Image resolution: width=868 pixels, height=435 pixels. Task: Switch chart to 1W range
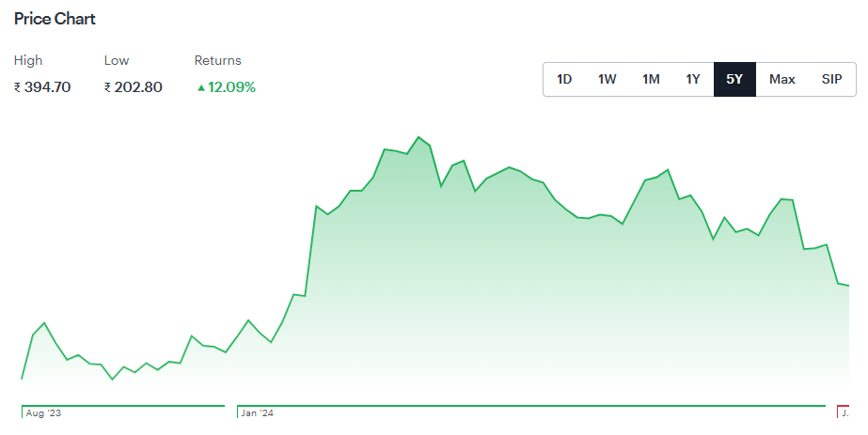coord(608,79)
